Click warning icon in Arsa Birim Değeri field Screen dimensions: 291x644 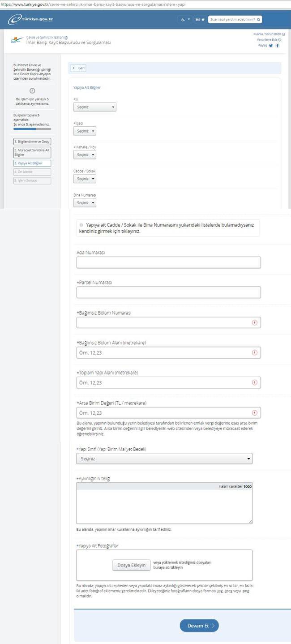pos(255,413)
